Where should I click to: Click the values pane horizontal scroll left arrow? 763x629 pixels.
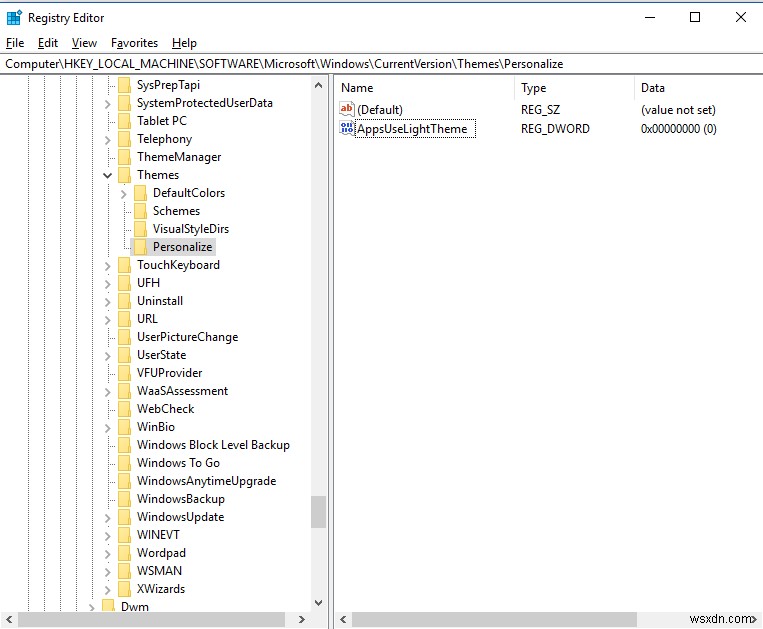(343, 619)
